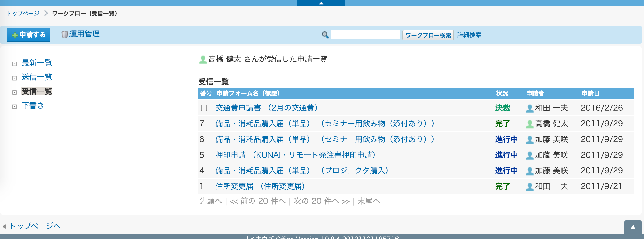The width and height of the screenshot is (644, 239).
Task: Click user icon of 加藤 美咲 in row 4
Action: pyautogui.click(x=530, y=172)
